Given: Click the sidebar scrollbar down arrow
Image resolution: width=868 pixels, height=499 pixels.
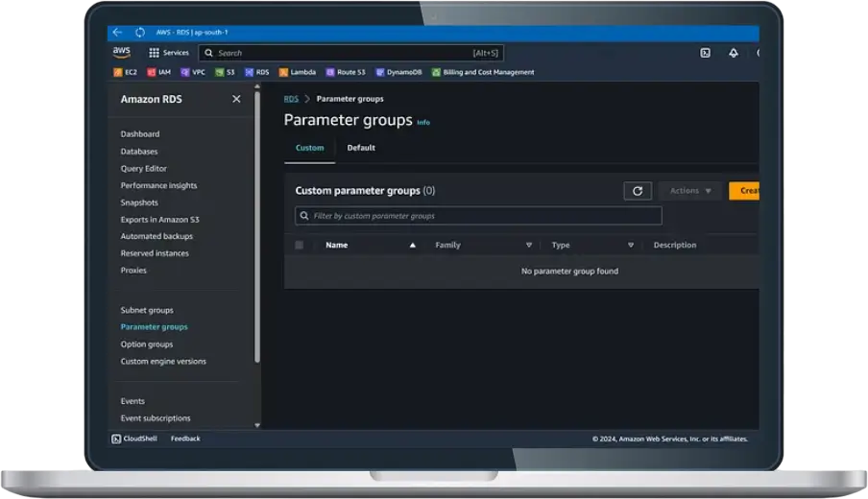Looking at the screenshot, I should [x=257, y=425].
